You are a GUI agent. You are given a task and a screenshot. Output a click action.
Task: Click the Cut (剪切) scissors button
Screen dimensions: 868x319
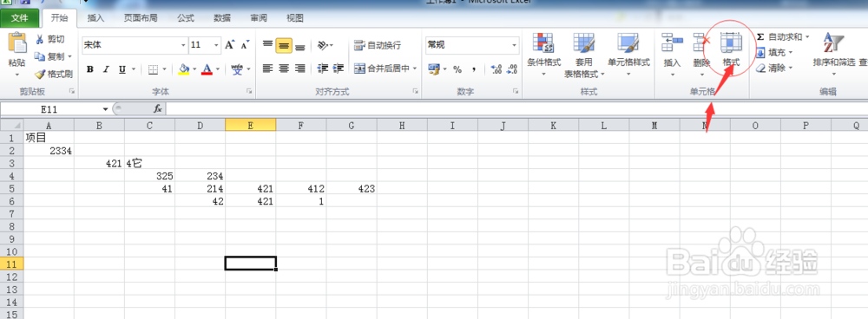[x=49, y=39]
